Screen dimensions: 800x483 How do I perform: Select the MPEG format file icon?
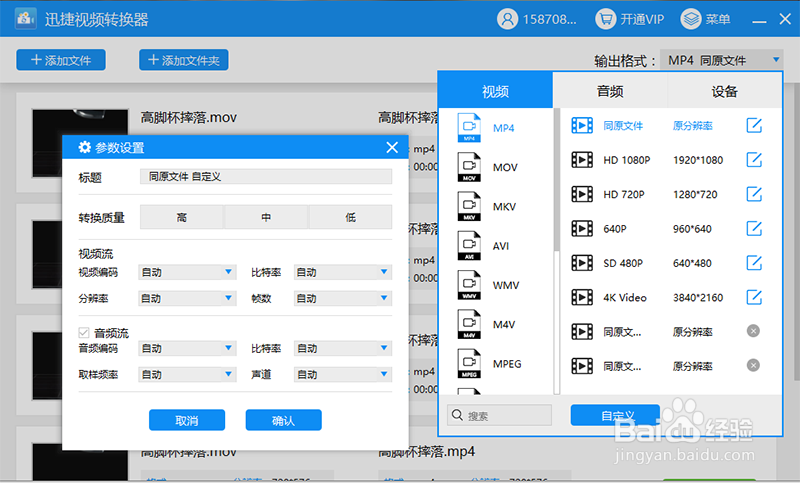[469, 363]
